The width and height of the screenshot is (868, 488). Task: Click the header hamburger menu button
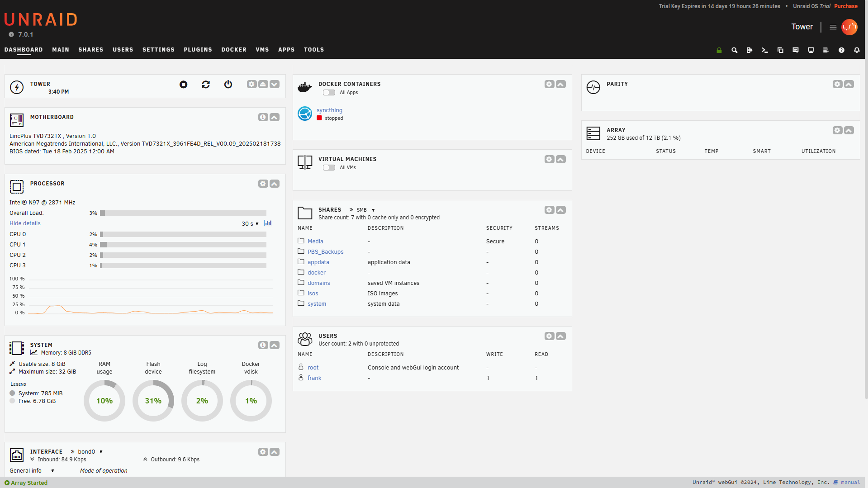[x=833, y=27]
